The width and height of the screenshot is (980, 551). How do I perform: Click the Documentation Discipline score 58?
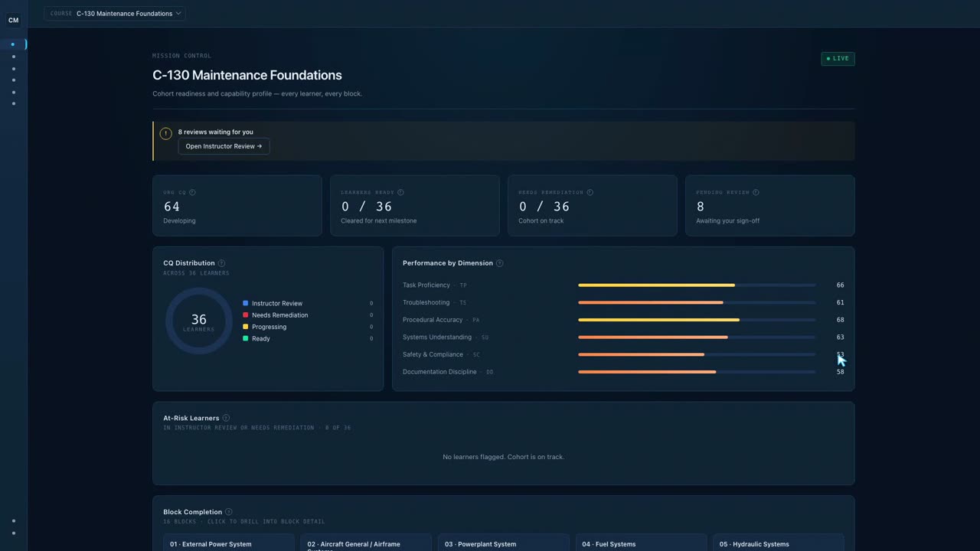coord(840,372)
